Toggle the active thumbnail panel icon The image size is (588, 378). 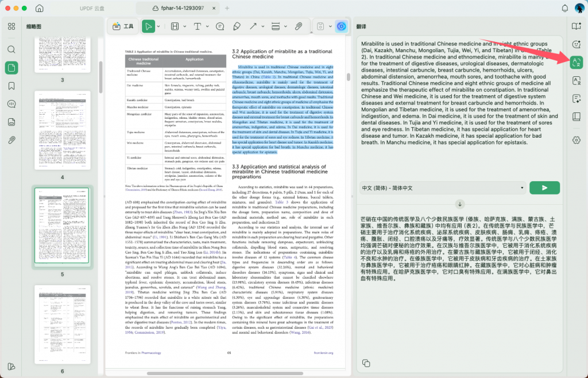[11, 68]
